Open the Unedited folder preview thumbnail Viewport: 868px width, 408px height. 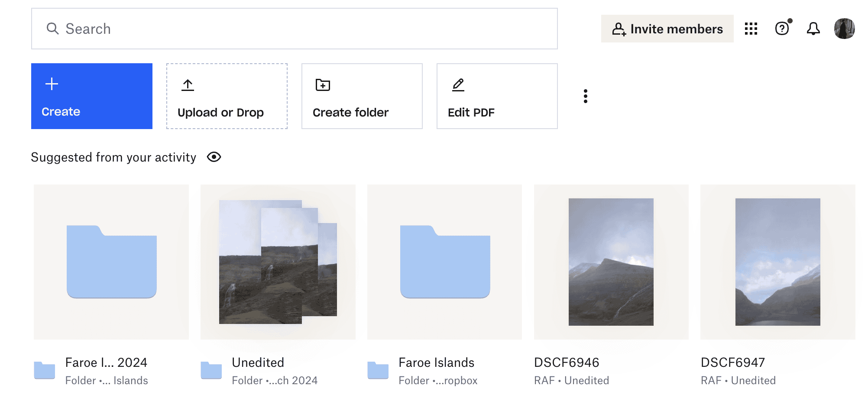(278, 262)
